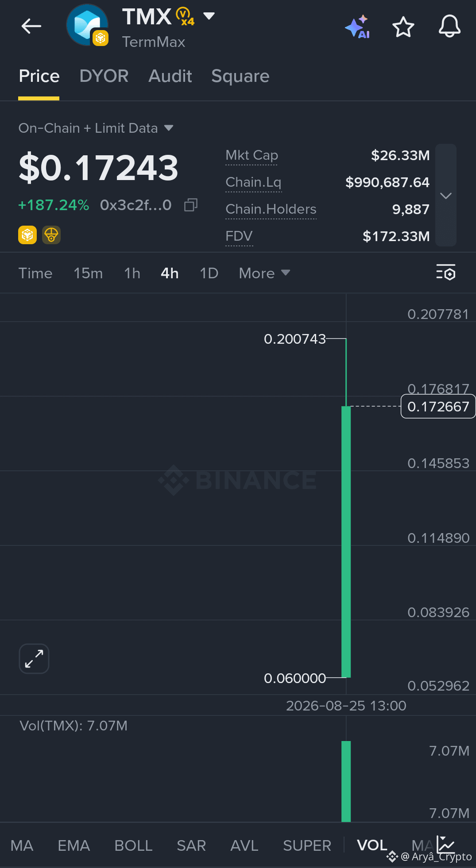This screenshot has height=868, width=476.
Task: Switch to the DYOR tab
Action: (x=104, y=76)
